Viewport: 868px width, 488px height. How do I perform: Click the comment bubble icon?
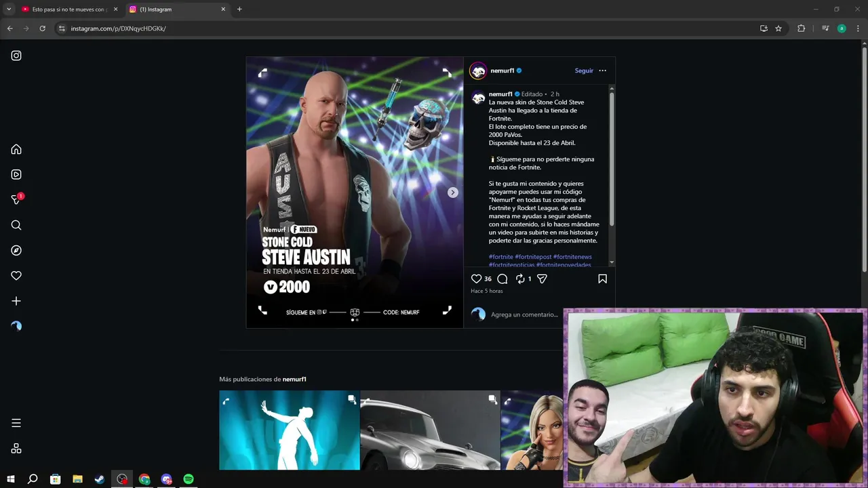coord(502,279)
